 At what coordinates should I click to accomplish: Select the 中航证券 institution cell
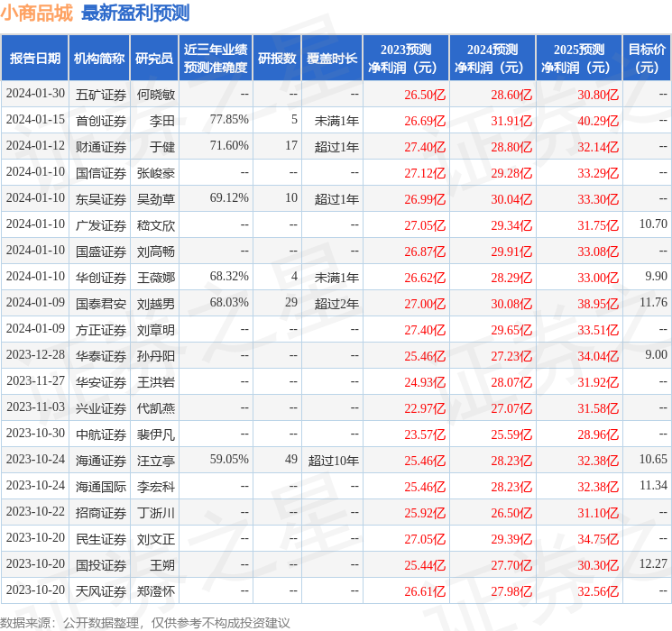[x=101, y=434]
